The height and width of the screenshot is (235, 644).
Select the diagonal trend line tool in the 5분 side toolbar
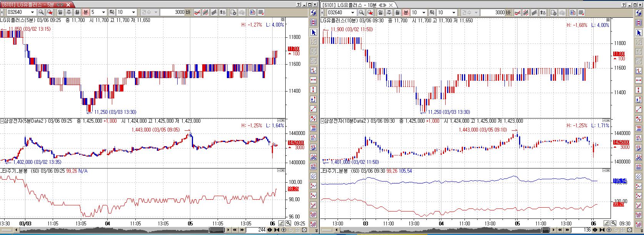[313, 109]
